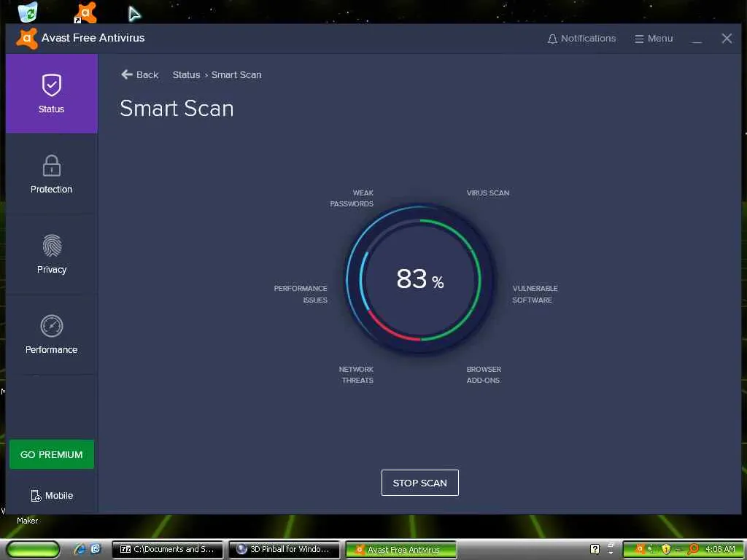The image size is (747, 560).
Task: Open the Recycle Bin desktop icon
Action: [x=28, y=12]
